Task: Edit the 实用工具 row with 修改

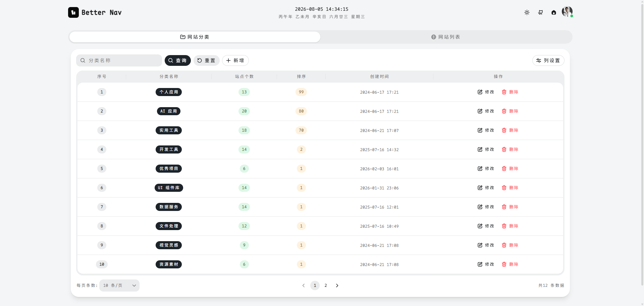Action: (x=486, y=130)
